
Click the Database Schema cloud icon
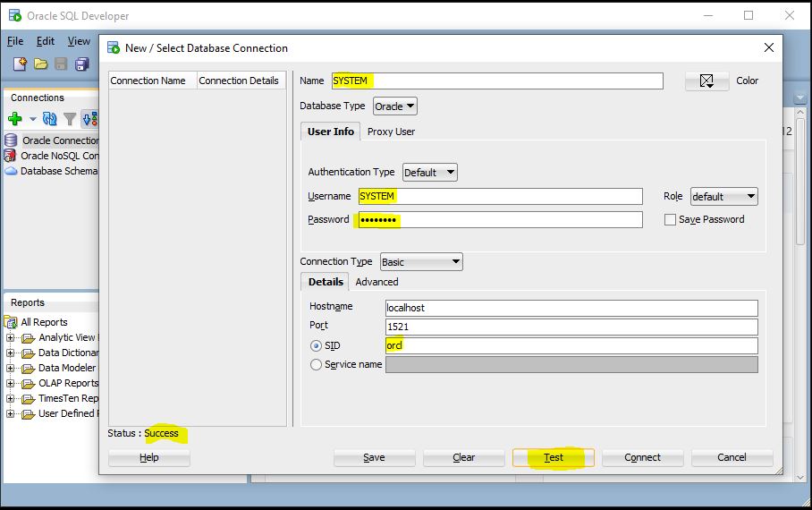(x=11, y=171)
